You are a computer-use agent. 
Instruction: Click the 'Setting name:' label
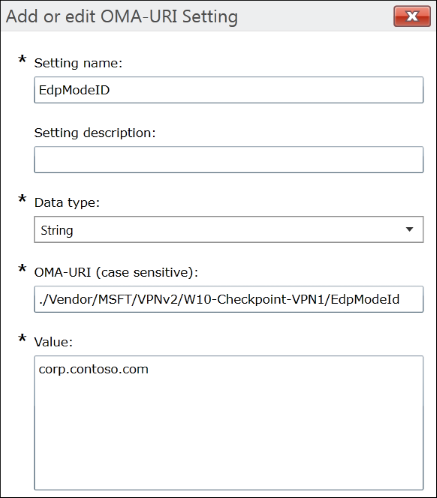(x=78, y=63)
